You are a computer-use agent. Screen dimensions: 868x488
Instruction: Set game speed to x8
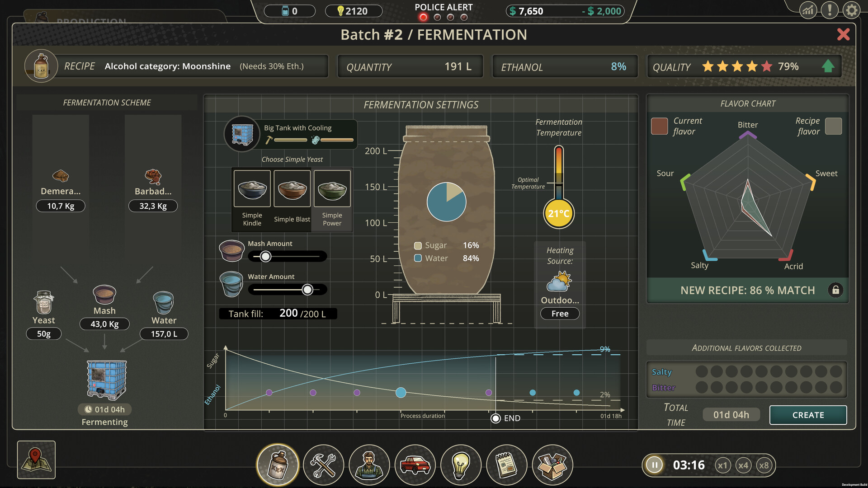coord(764,465)
